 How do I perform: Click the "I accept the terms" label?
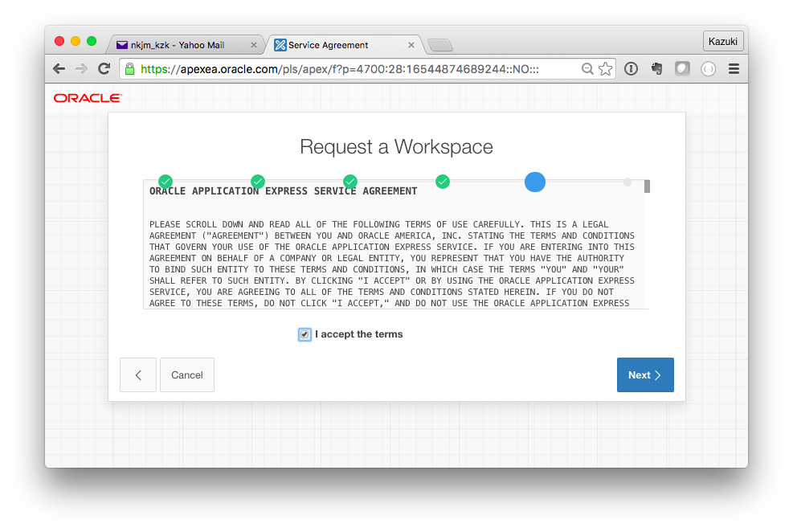(x=358, y=334)
